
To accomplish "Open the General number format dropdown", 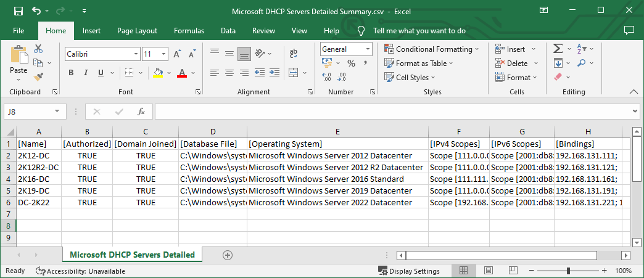I will click(368, 49).
